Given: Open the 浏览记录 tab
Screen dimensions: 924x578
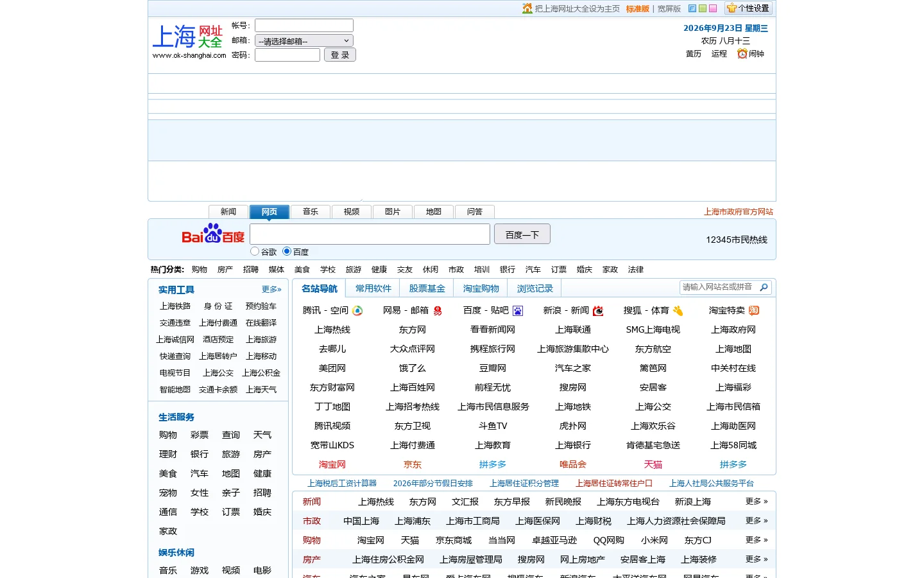Looking at the screenshot, I should point(535,289).
